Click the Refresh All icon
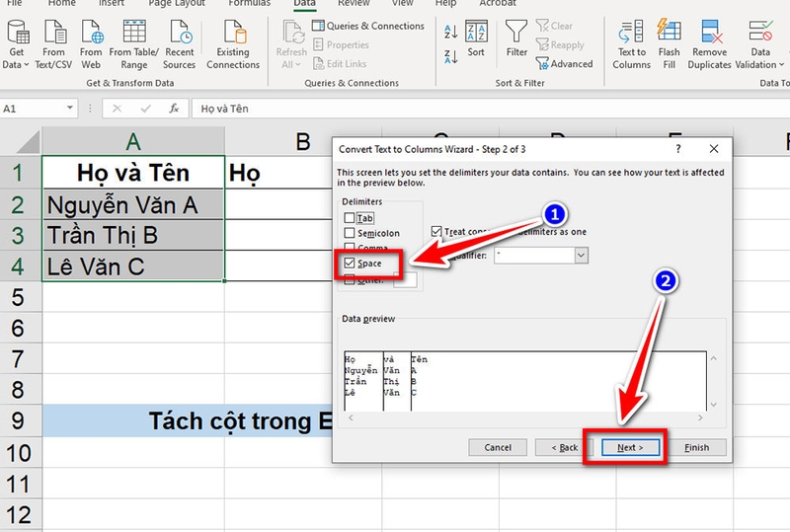 pyautogui.click(x=292, y=32)
